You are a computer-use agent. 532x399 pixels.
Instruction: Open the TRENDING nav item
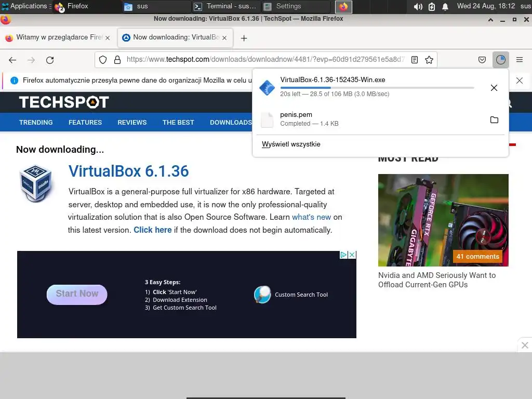click(x=36, y=123)
